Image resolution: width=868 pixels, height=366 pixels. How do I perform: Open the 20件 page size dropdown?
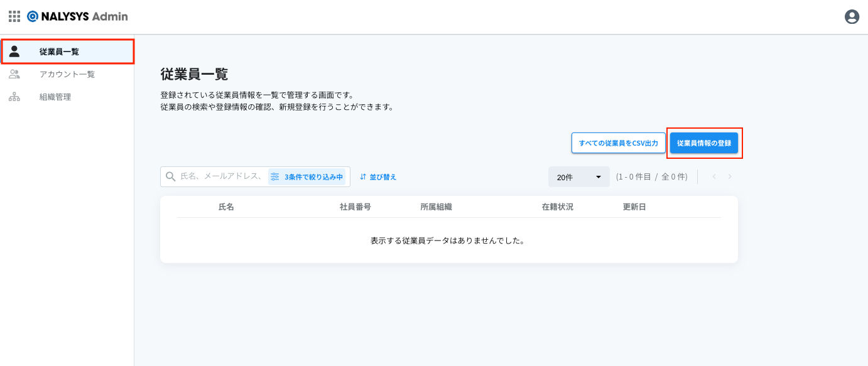click(x=579, y=177)
